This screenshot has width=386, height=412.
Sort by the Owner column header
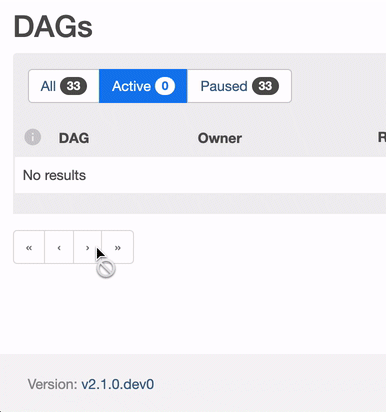click(220, 138)
